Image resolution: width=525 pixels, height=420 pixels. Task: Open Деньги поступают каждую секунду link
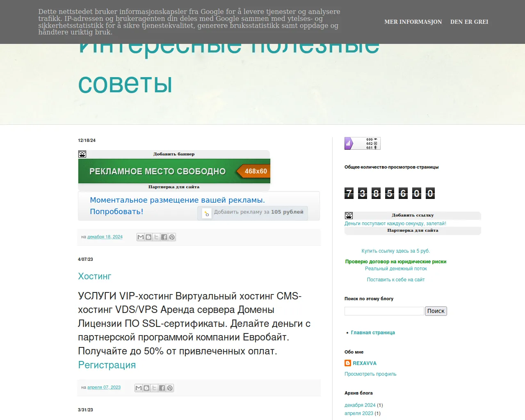coord(395,224)
